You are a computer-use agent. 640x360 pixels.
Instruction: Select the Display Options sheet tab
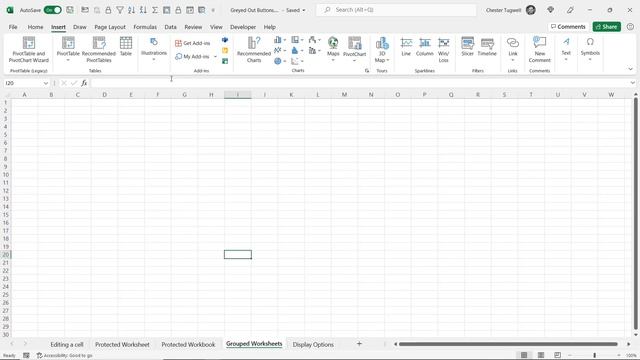[313, 344]
